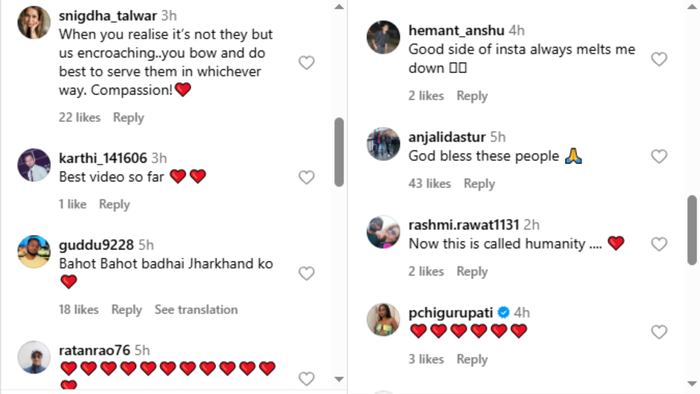Like karthi_141606's comment with the heart

(x=306, y=177)
